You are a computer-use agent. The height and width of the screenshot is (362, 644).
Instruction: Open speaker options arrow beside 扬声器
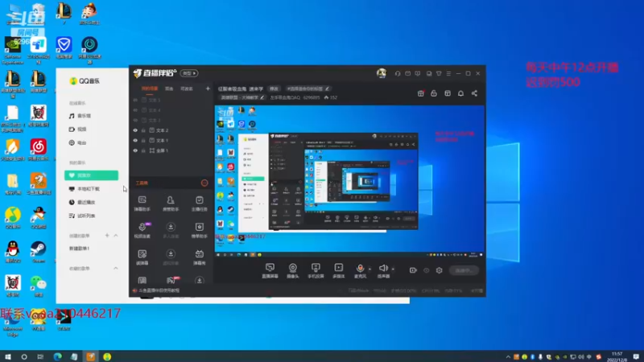[393, 269]
